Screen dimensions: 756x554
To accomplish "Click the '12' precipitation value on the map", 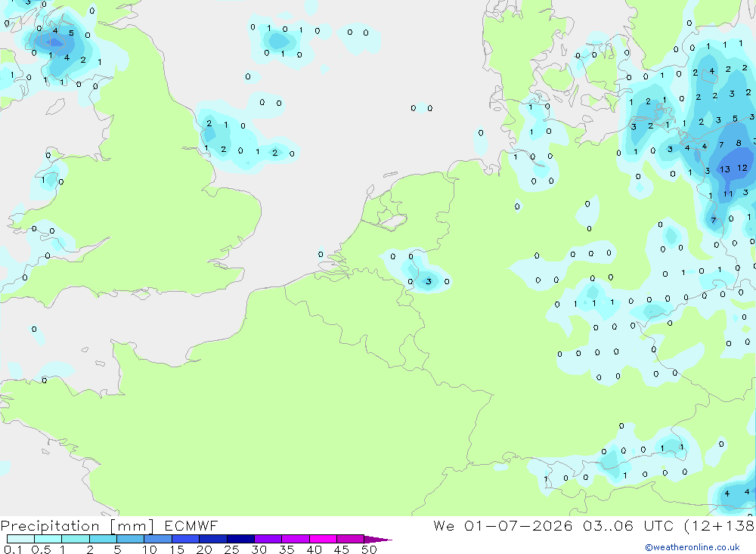I will pyautogui.click(x=742, y=168).
